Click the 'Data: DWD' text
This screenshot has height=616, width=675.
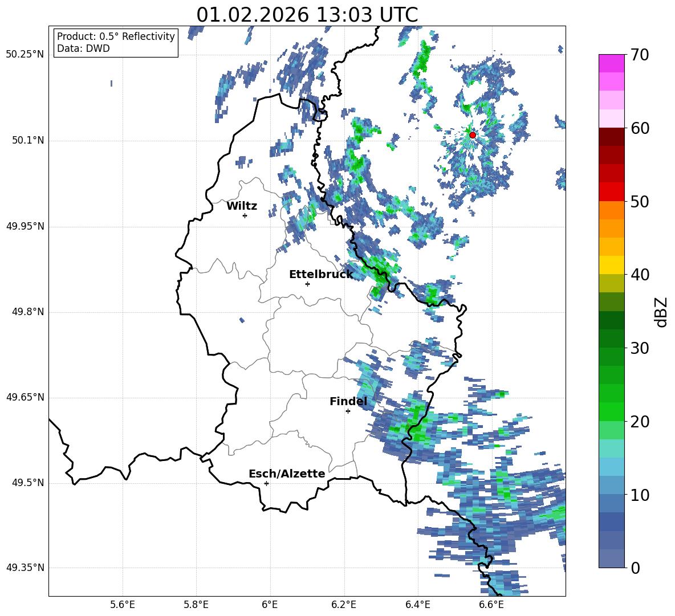83,48
